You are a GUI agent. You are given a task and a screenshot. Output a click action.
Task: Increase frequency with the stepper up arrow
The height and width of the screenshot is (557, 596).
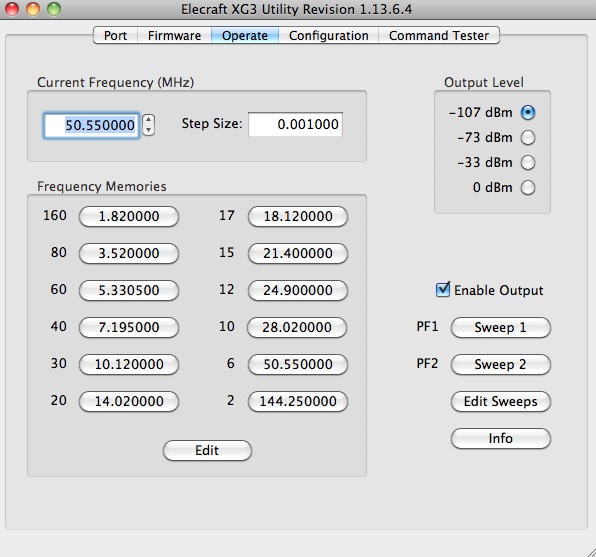[x=149, y=120]
